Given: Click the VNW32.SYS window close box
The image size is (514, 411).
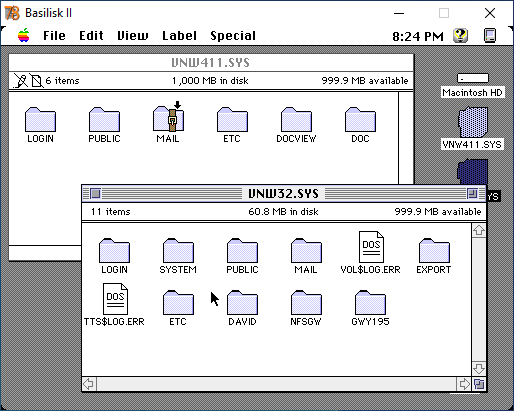Looking at the screenshot, I should pos(95,194).
